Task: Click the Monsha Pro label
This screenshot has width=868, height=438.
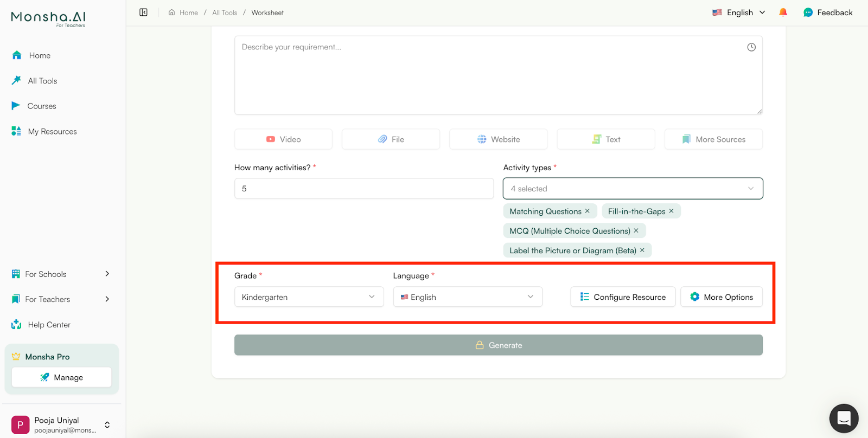Action: (47, 357)
